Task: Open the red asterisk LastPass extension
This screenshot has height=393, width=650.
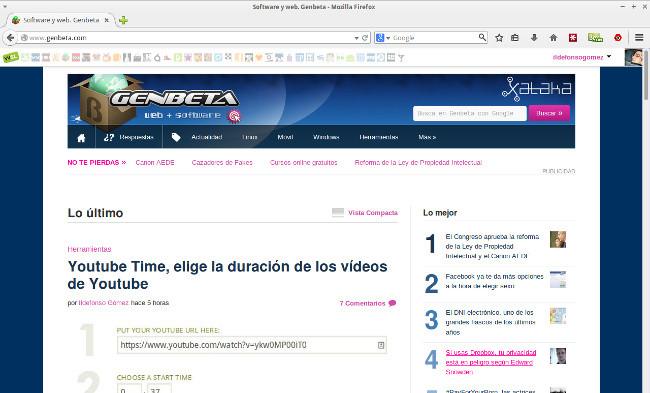Action: [x=573, y=38]
